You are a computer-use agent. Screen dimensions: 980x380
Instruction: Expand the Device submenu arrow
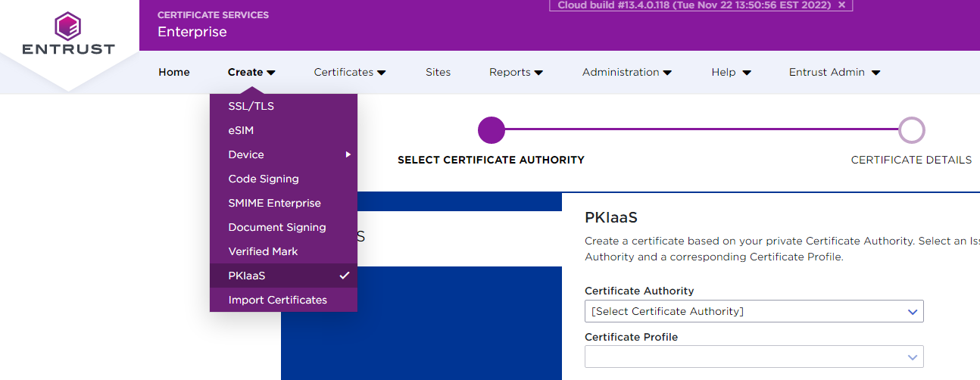click(348, 154)
